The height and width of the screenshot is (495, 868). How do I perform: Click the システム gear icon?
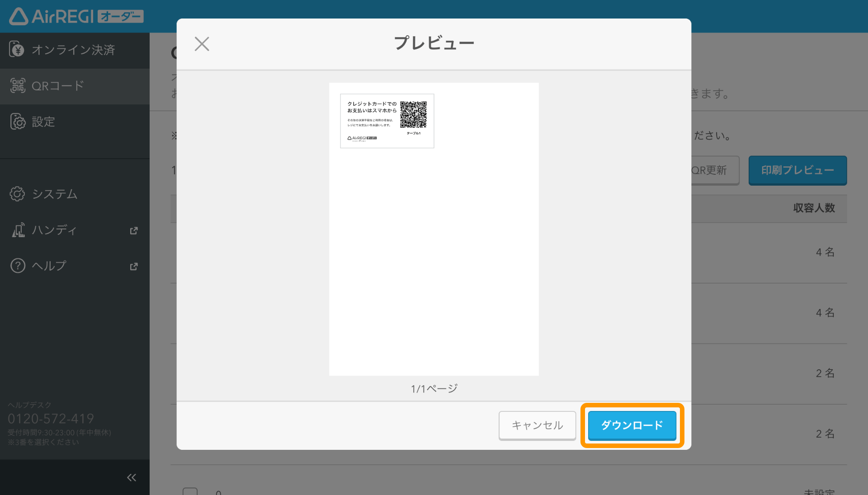coord(18,194)
